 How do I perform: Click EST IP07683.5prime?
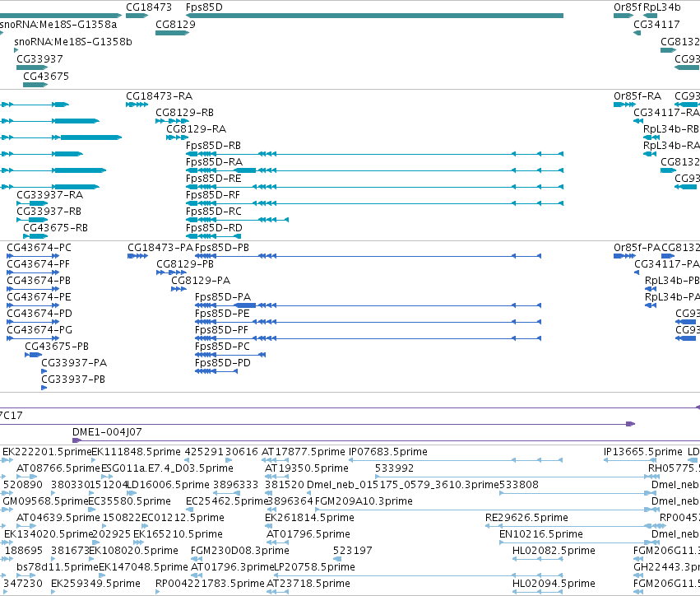(388, 452)
